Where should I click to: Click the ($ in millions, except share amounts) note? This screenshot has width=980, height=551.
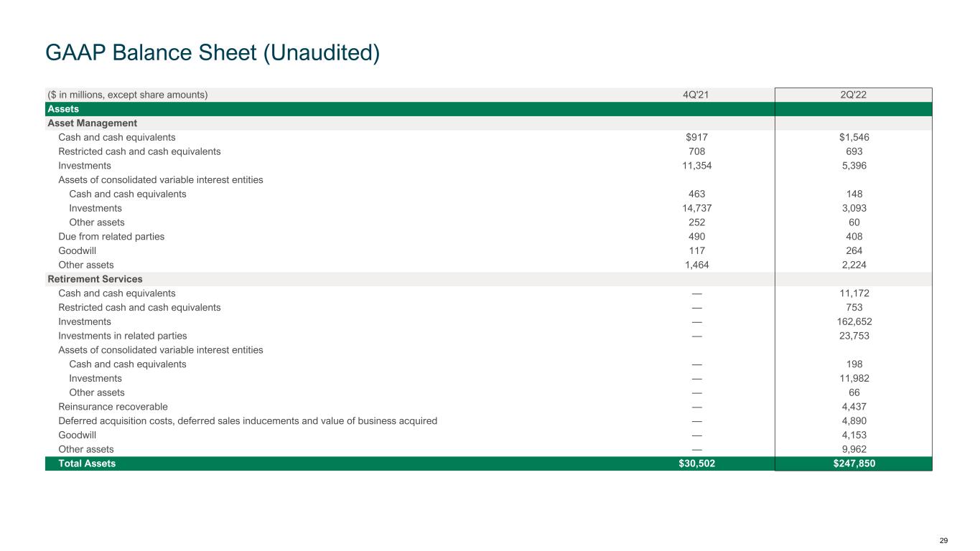click(x=127, y=95)
